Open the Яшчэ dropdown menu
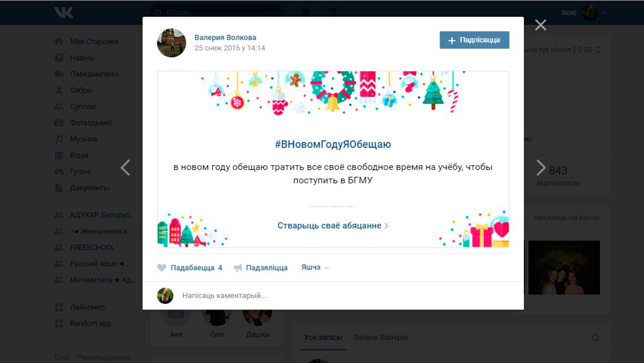This screenshot has width=644, height=363. point(315,267)
